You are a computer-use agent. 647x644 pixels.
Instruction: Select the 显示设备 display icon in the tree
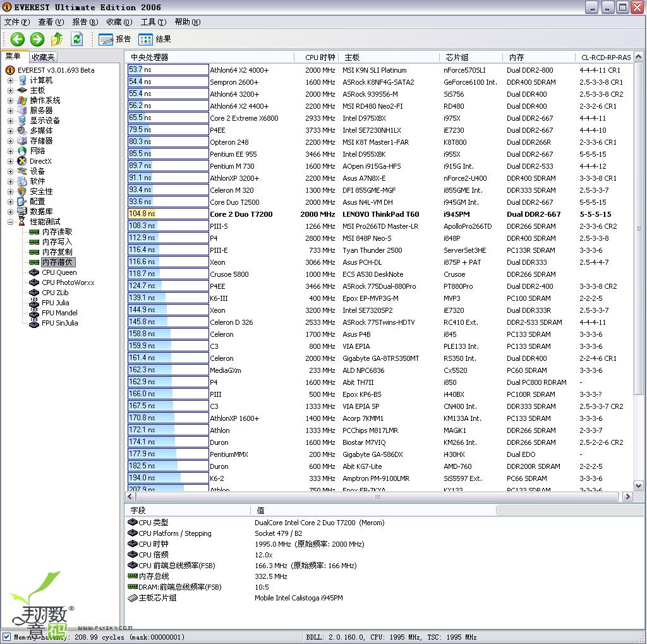[x=22, y=121]
